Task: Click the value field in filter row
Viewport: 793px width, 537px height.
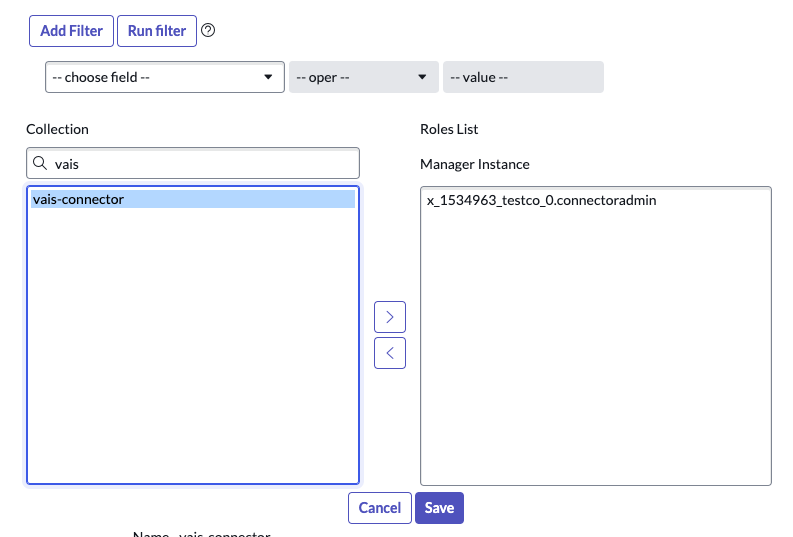Action: (523, 77)
